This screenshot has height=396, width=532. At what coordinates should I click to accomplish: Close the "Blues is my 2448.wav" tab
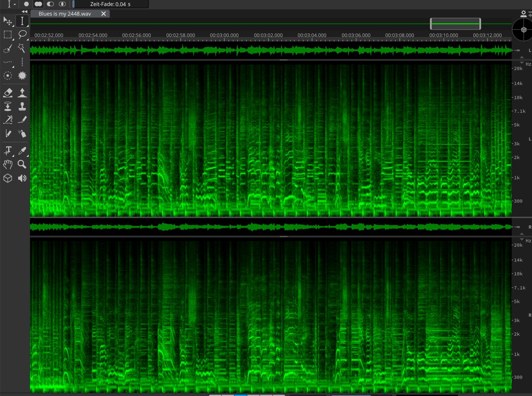(104, 14)
